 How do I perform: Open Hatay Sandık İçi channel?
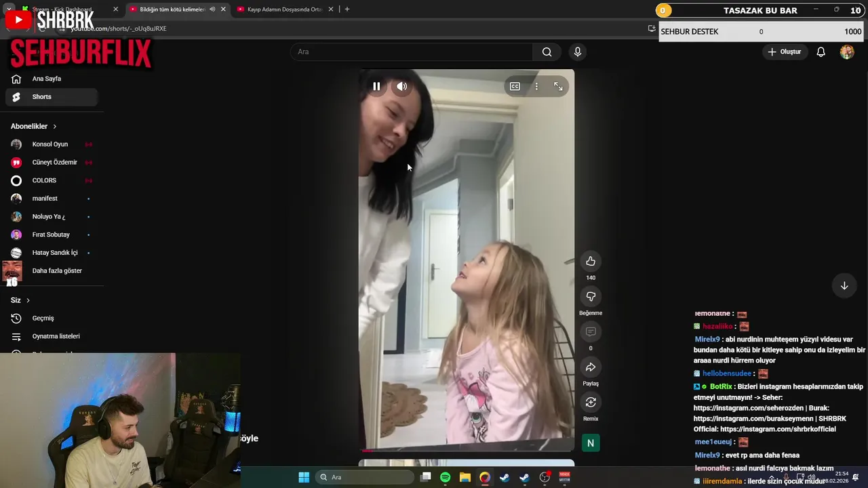pos(52,253)
